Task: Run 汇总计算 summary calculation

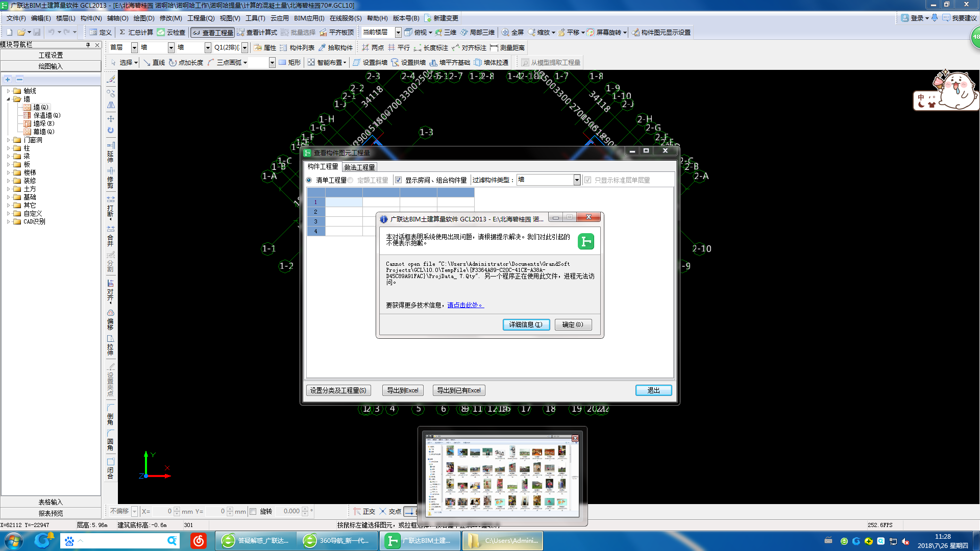Action: 136,32
